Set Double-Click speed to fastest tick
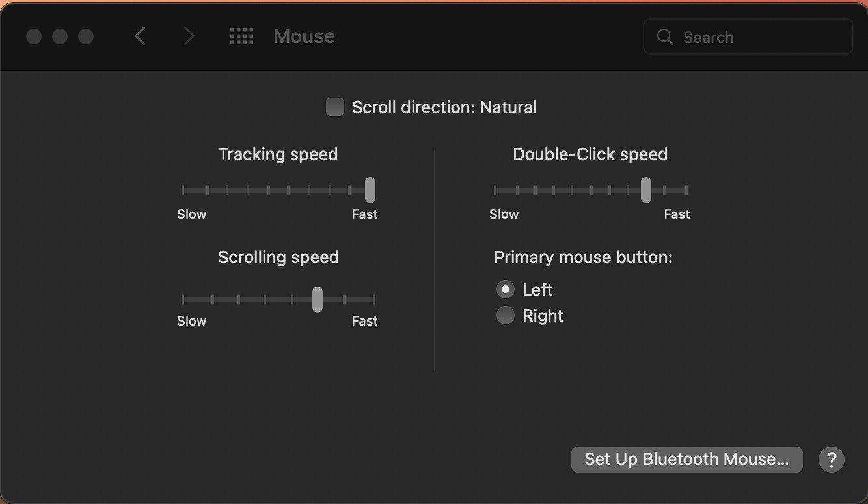868x504 pixels. pos(686,190)
